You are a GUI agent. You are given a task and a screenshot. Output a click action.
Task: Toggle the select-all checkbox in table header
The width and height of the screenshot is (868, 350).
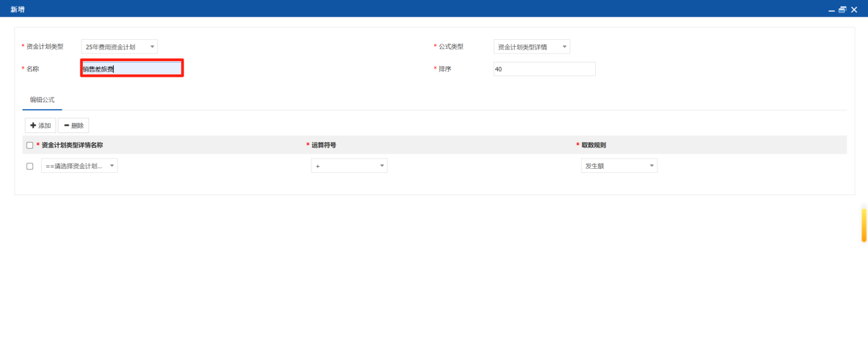pyautogui.click(x=29, y=145)
